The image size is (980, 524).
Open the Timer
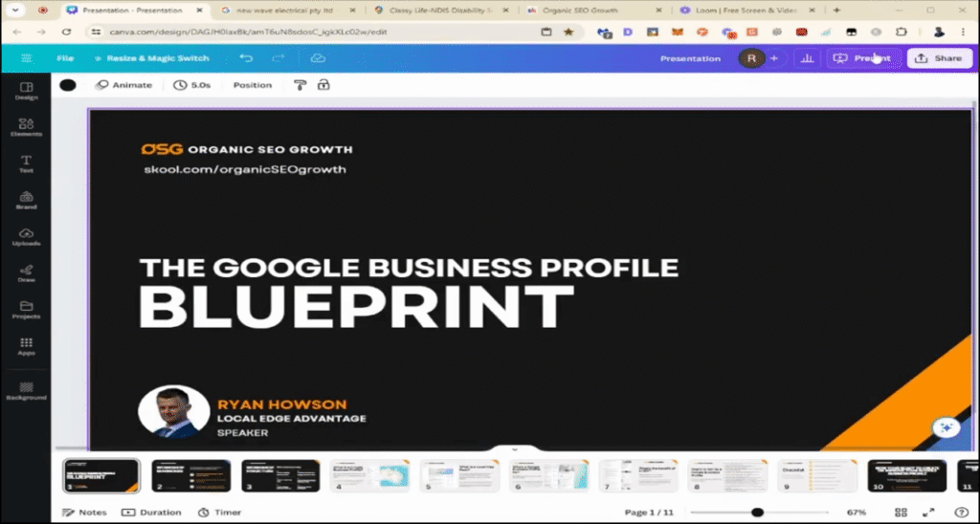pos(219,513)
